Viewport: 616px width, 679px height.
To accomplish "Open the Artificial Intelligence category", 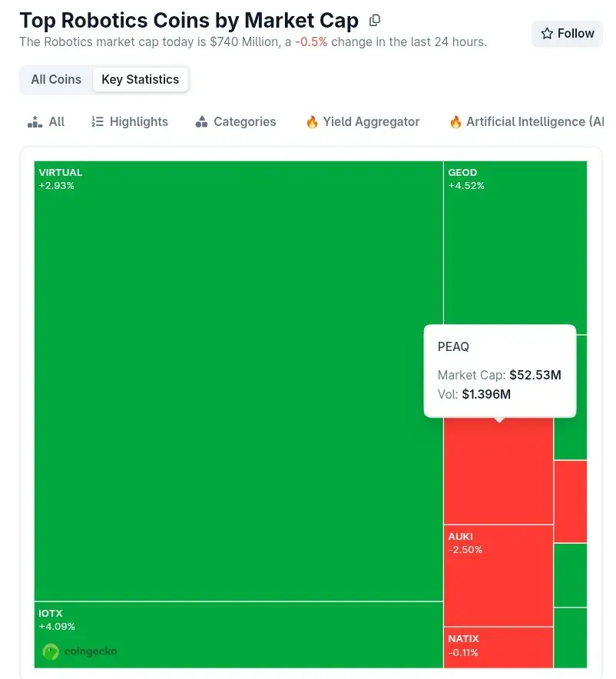I will (x=535, y=122).
